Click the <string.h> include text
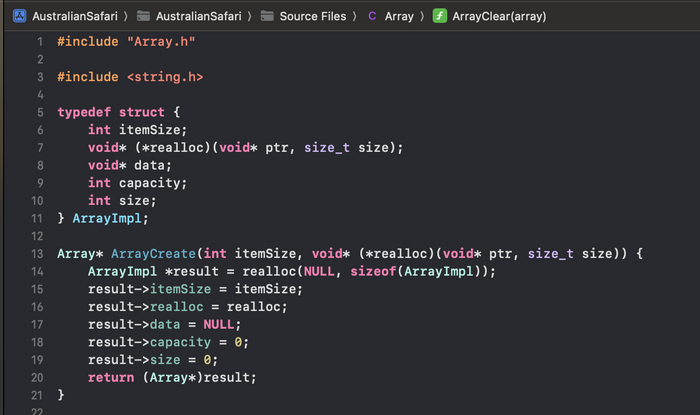The image size is (700, 415). [x=165, y=77]
